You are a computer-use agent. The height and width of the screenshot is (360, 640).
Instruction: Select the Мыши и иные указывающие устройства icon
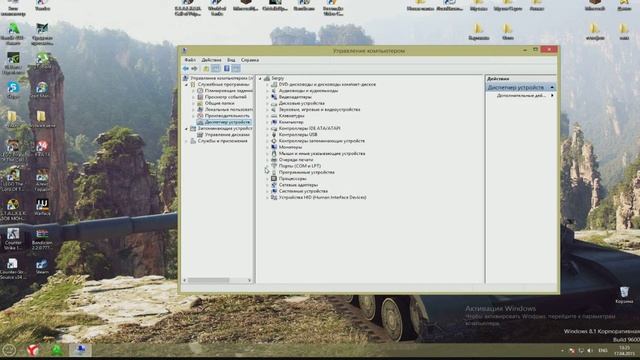click(x=274, y=153)
